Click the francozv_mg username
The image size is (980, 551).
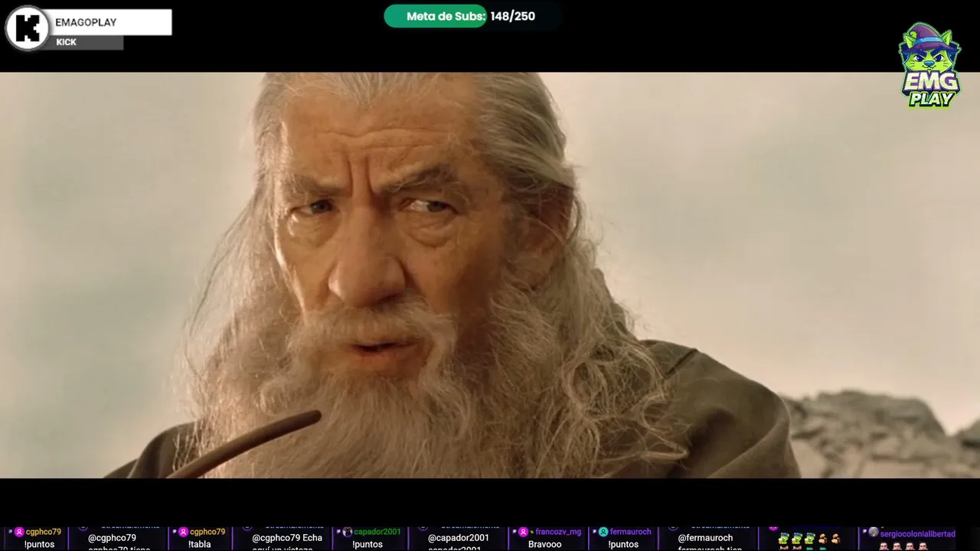558,532
